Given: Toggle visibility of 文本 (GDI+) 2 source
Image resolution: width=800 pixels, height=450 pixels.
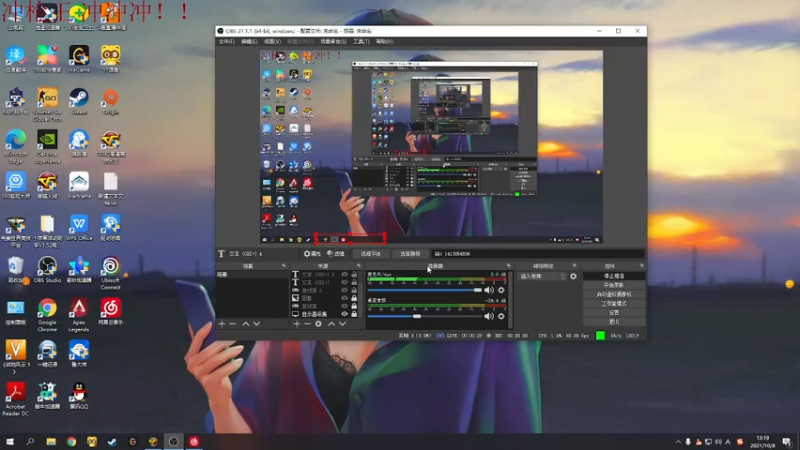Looking at the screenshot, I should [345, 274].
